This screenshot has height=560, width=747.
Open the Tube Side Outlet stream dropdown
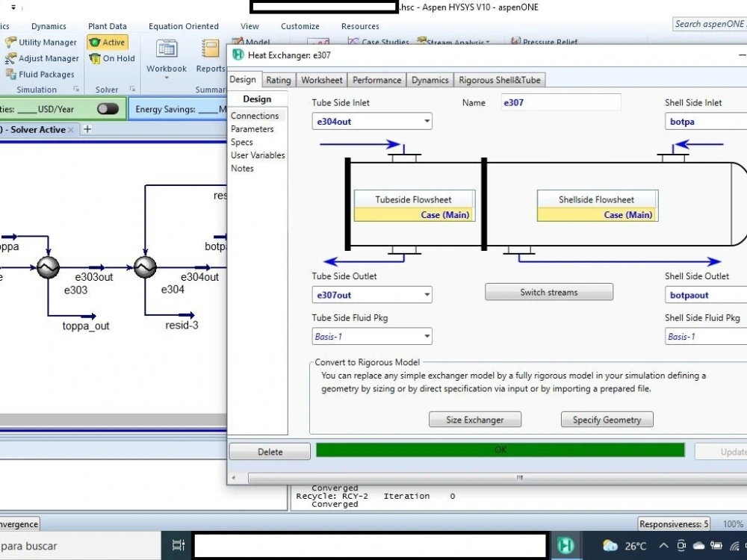[x=426, y=294]
